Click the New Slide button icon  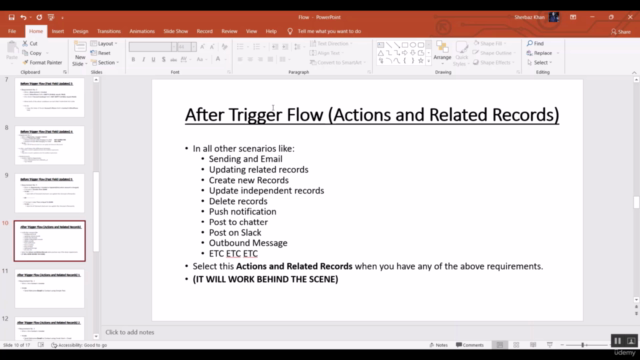(80, 47)
